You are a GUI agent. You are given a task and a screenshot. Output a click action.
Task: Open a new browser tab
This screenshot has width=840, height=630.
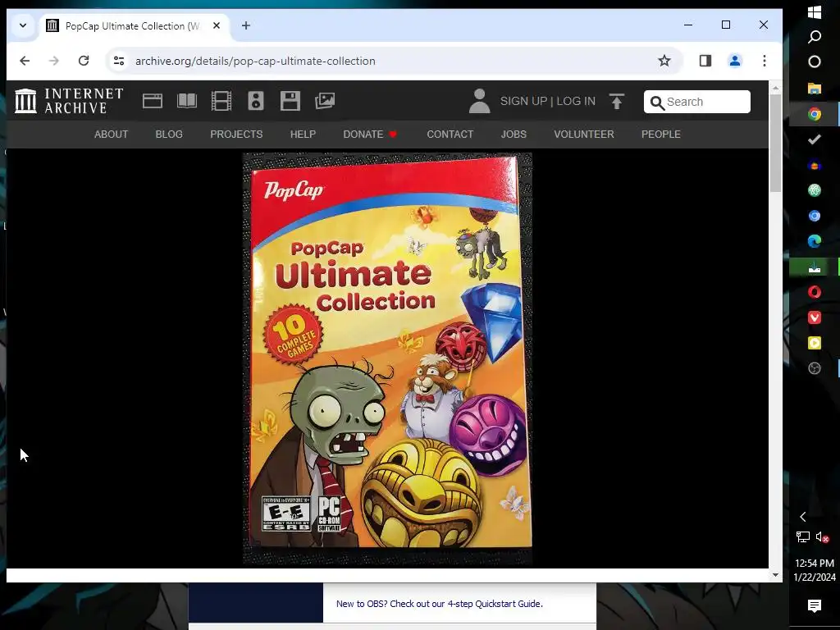click(x=246, y=25)
